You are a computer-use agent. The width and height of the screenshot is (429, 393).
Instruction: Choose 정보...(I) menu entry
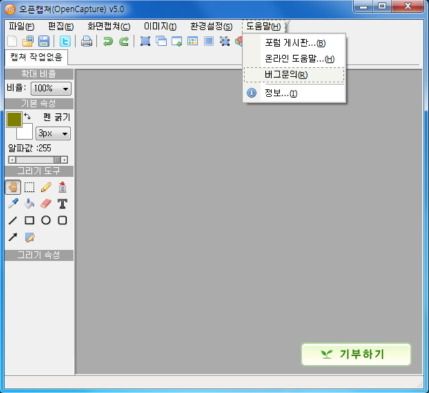[295, 93]
